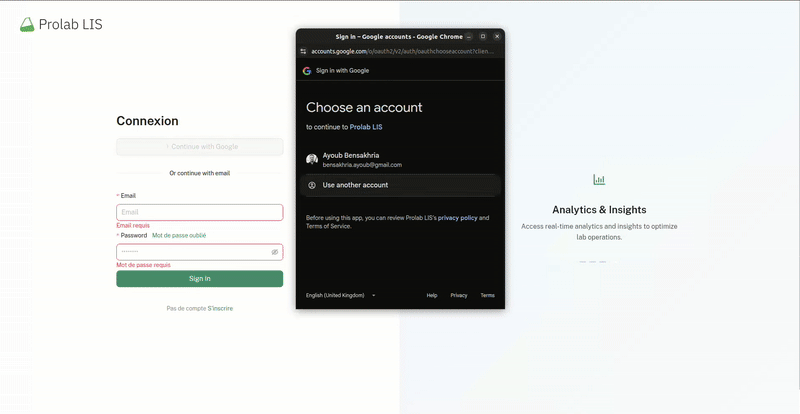Click Help in popup footer
Screen dimensions: 800x414
[x=432, y=295]
